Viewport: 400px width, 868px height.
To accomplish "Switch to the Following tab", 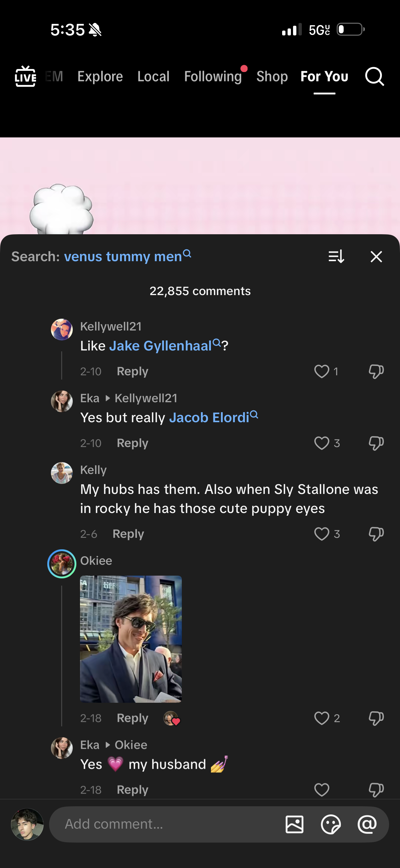I will 213,77.
